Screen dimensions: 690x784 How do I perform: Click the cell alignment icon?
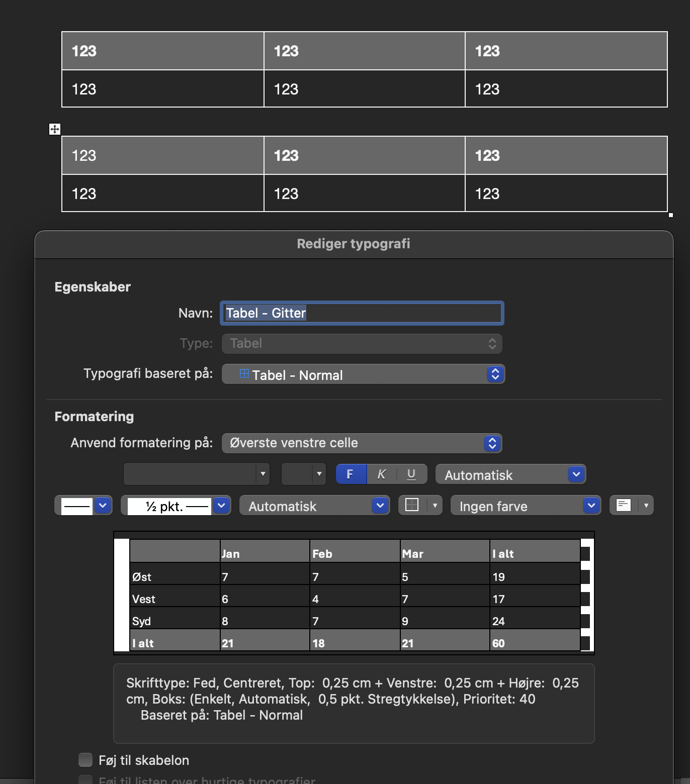(624, 505)
